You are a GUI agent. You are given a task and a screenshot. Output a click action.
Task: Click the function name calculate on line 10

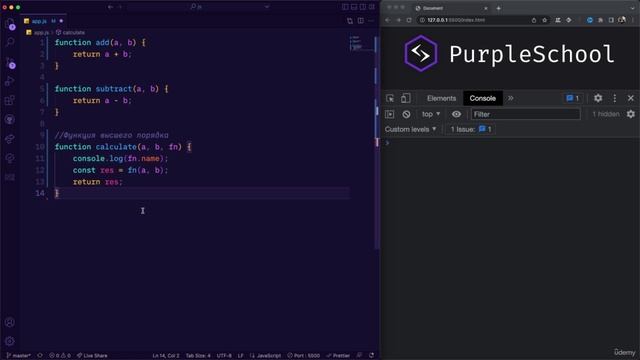(116, 147)
